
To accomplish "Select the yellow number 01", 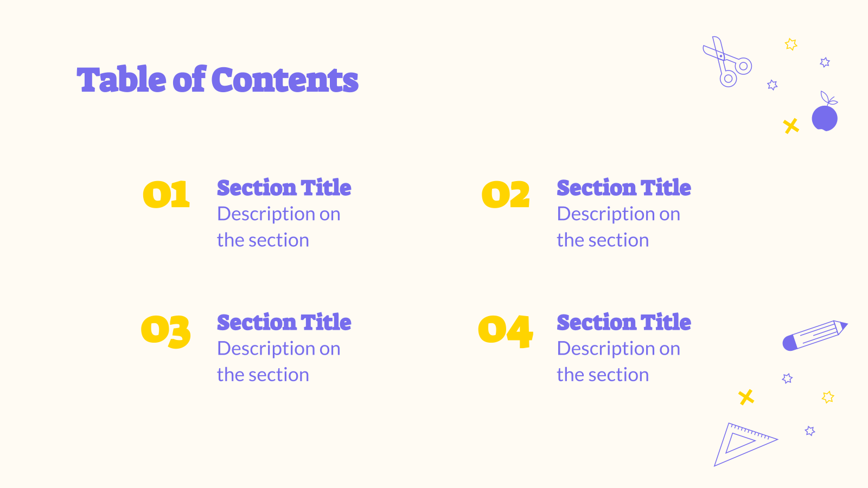I will 166,194.
